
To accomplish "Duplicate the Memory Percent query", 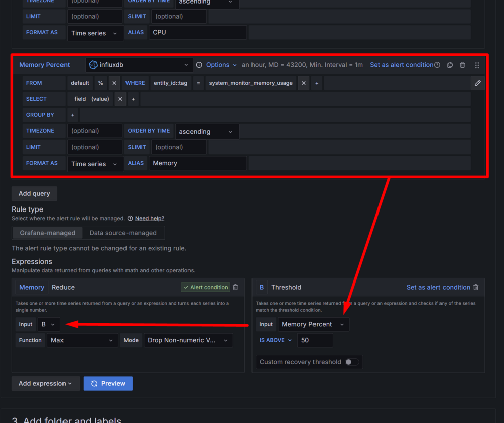I will (450, 65).
